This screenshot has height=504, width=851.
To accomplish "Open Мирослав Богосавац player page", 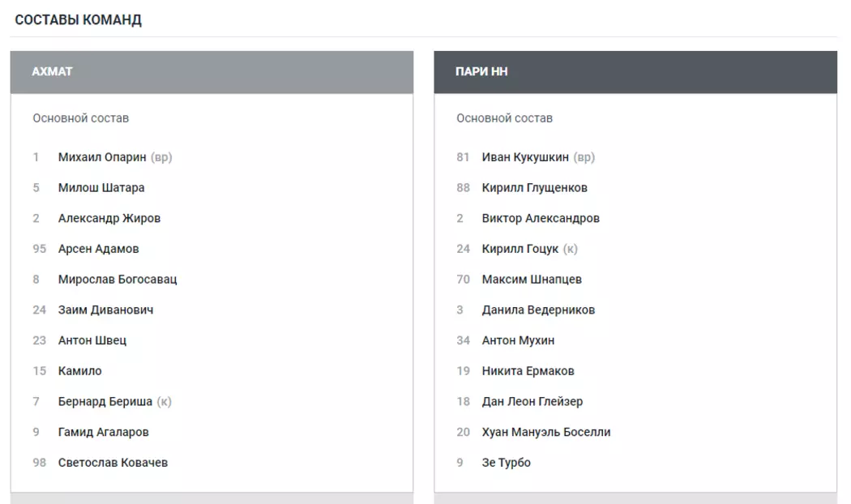I will [x=118, y=280].
